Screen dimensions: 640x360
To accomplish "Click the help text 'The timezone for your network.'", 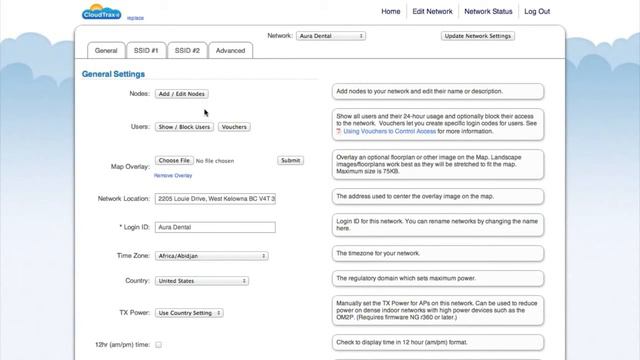I will point(378,253).
